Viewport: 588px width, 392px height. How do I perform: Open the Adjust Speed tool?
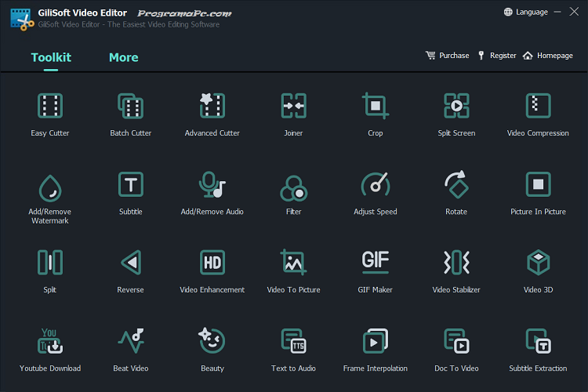pyautogui.click(x=375, y=184)
